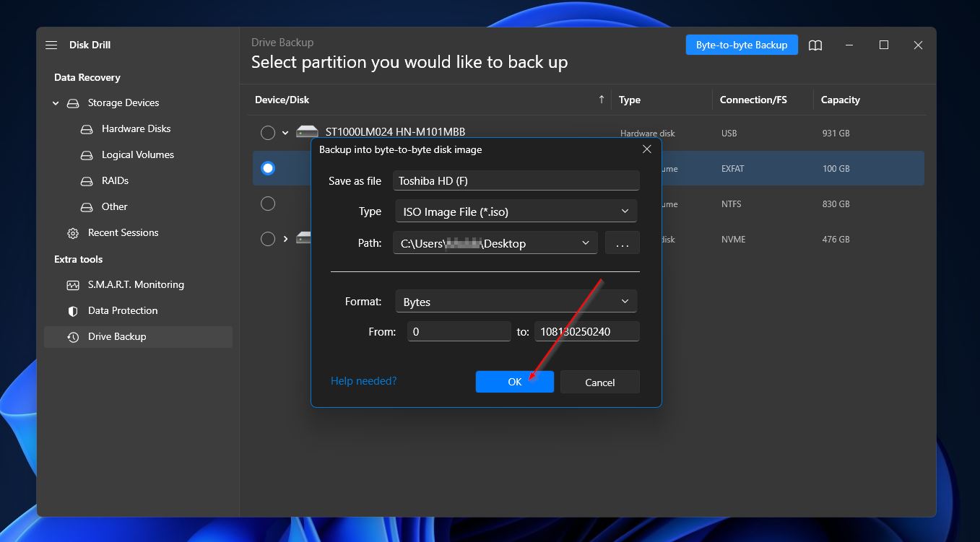This screenshot has height=542, width=980.
Task: Sort by the Device/Disk column header
Action: pyautogui.click(x=282, y=100)
